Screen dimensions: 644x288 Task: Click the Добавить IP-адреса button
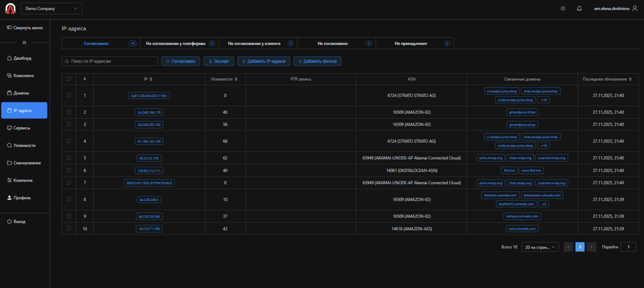[264, 61]
